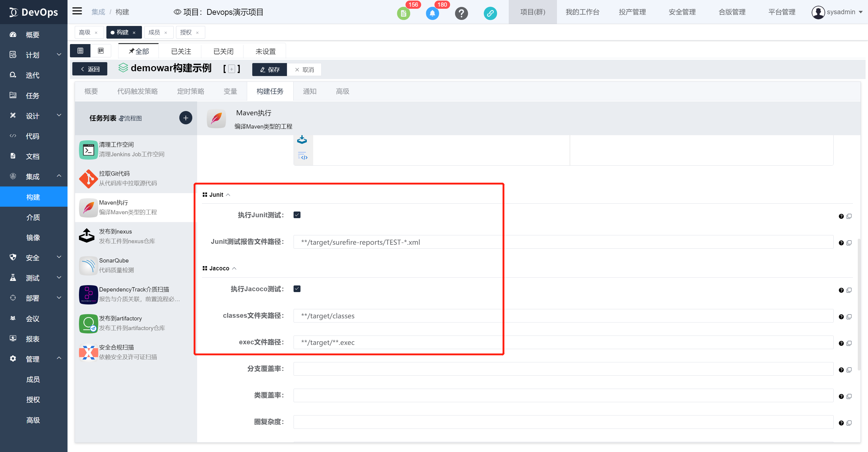The width and height of the screenshot is (868, 452).
Task: Add a task with the plus icon
Action: 186,118
